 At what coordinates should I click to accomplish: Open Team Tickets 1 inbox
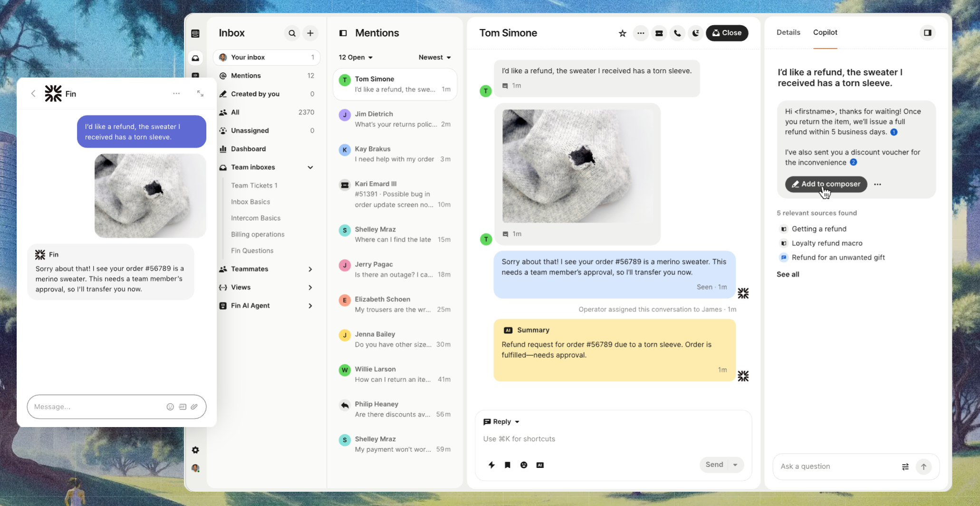[x=254, y=185]
